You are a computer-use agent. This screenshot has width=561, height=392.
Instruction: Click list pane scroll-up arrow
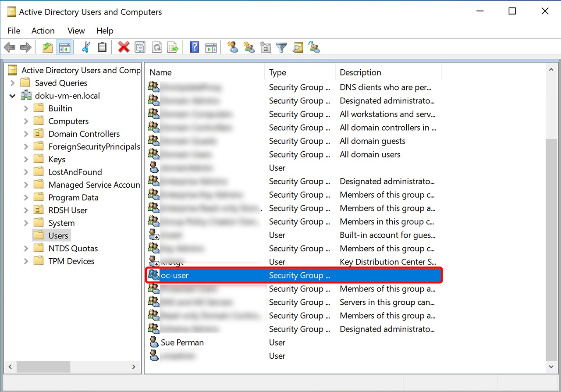[x=551, y=69]
